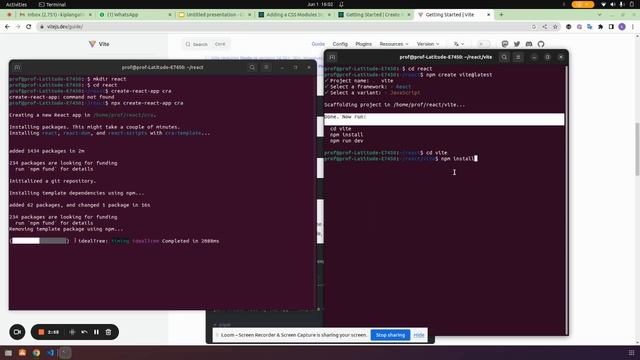Delete the Loom recording with trash icon

click(x=108, y=332)
